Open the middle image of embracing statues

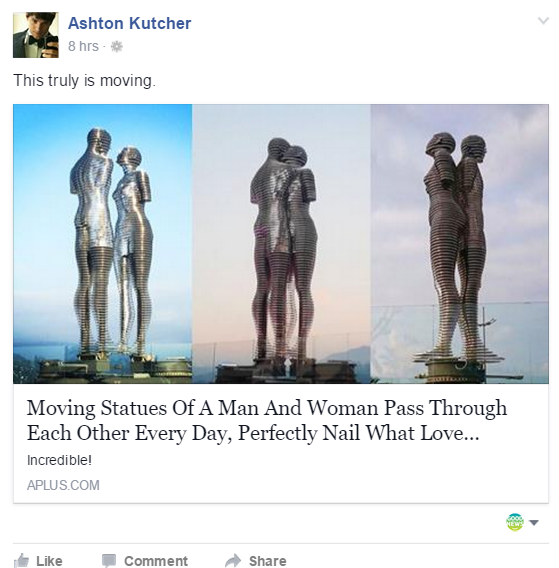(x=281, y=244)
